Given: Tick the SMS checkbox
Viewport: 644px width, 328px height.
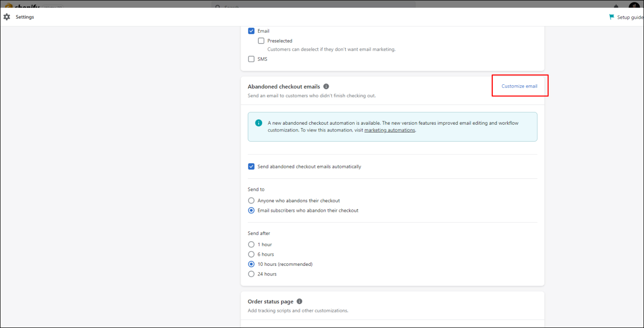Looking at the screenshot, I should pyautogui.click(x=251, y=59).
